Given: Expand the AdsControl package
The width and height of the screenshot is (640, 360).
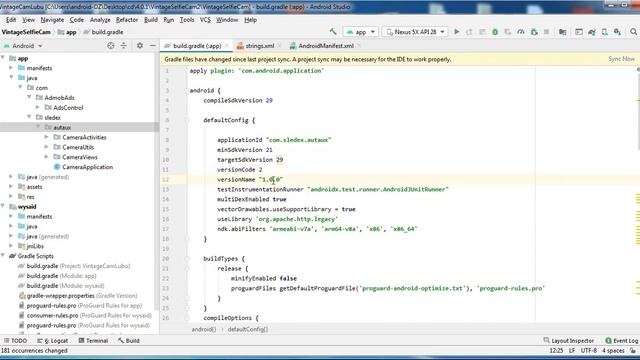Looking at the screenshot, I should coord(38,107).
